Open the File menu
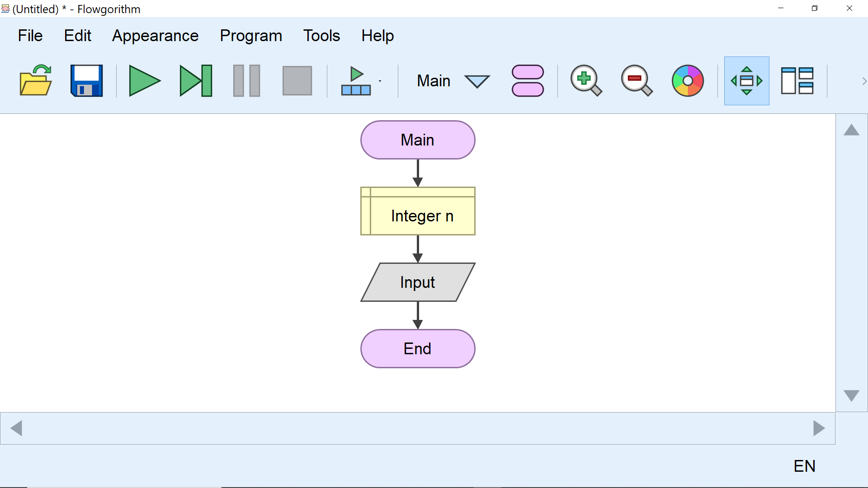The height and width of the screenshot is (488, 868). (30, 35)
